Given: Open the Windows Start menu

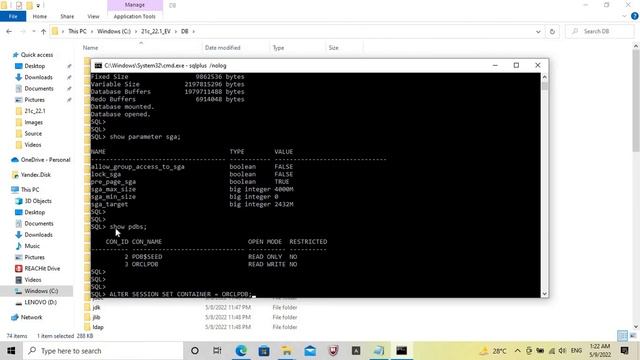Looking at the screenshot, I should 11,351.
